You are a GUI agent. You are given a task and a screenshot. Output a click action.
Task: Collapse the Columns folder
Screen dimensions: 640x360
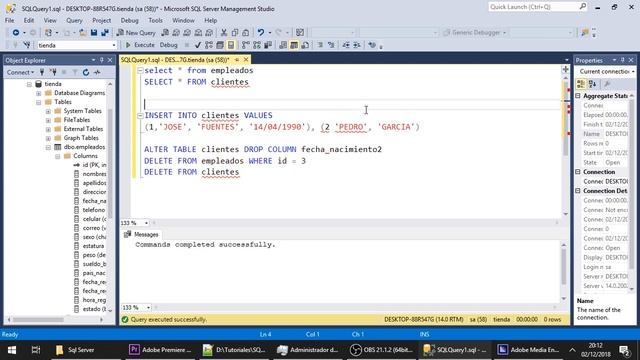(58, 156)
